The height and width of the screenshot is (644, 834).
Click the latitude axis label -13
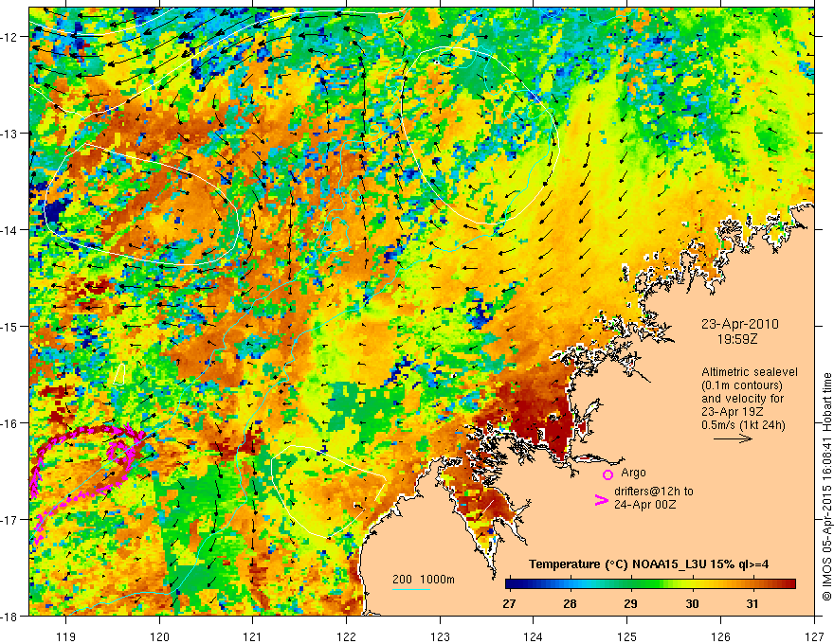[11, 134]
